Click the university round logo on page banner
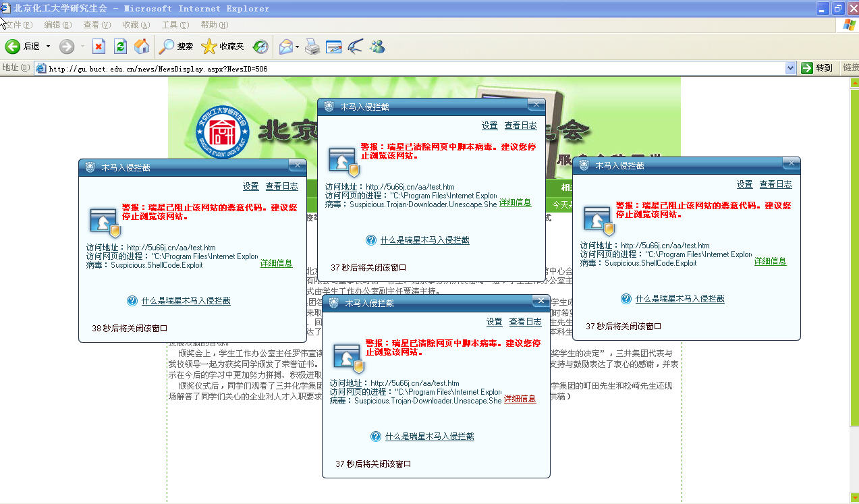This screenshot has height=504, width=859. coord(223,133)
